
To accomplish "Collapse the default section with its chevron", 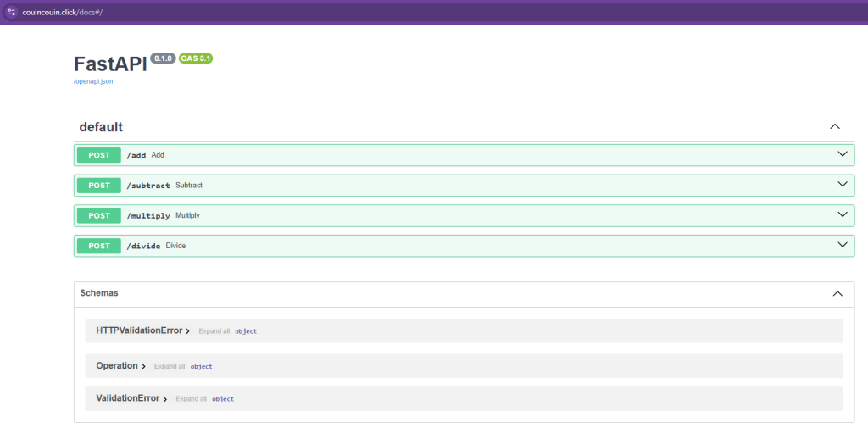I will 834,126.
